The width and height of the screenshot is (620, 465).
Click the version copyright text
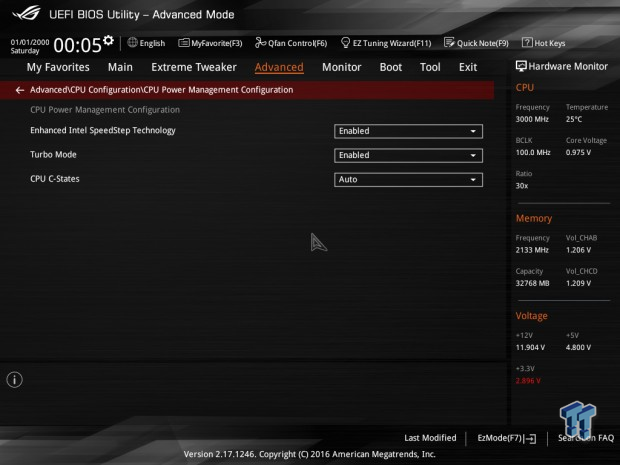(310, 454)
